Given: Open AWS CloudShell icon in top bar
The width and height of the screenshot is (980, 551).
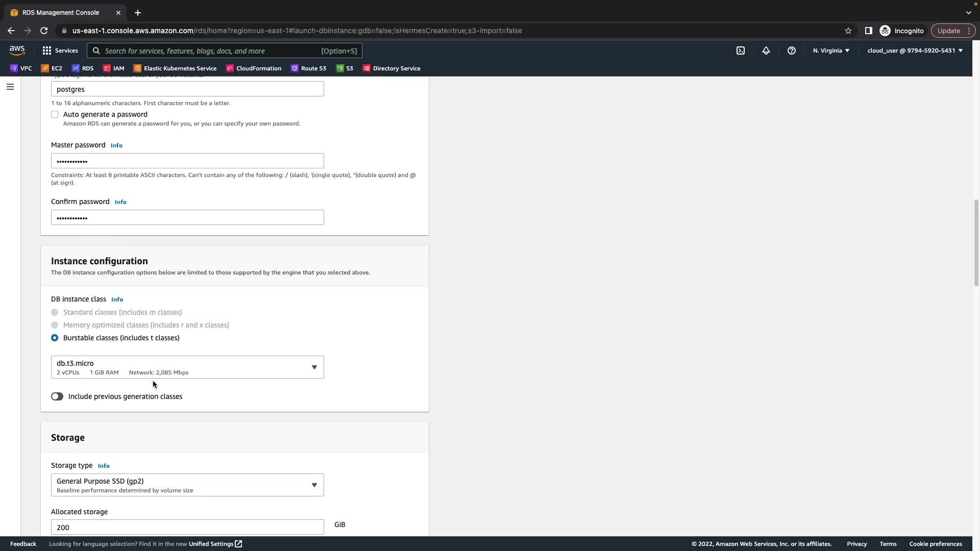Looking at the screenshot, I should (740, 51).
